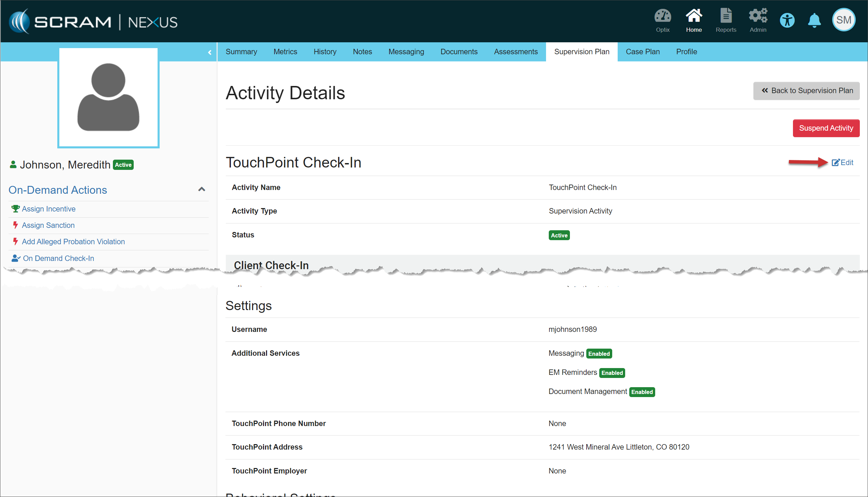Click the Assign Sanction link

(48, 225)
